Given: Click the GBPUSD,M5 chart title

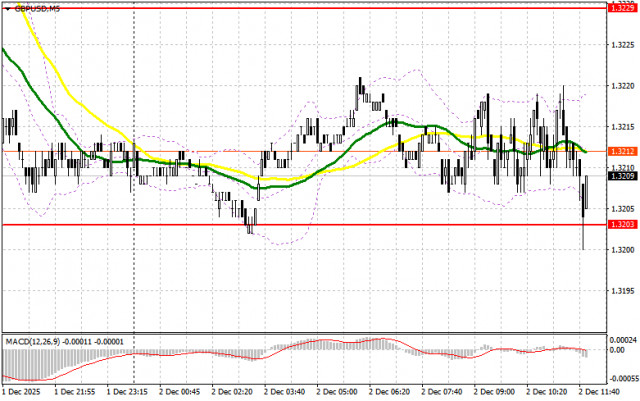Looking at the screenshot, I should 37,9.
